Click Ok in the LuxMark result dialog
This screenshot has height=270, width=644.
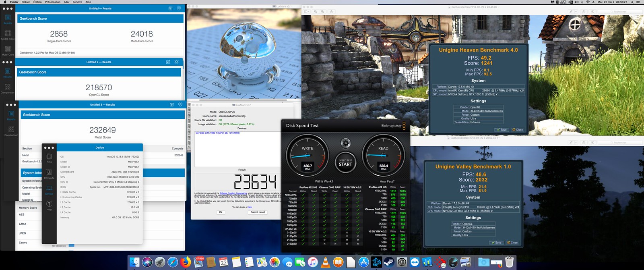pyautogui.click(x=221, y=212)
